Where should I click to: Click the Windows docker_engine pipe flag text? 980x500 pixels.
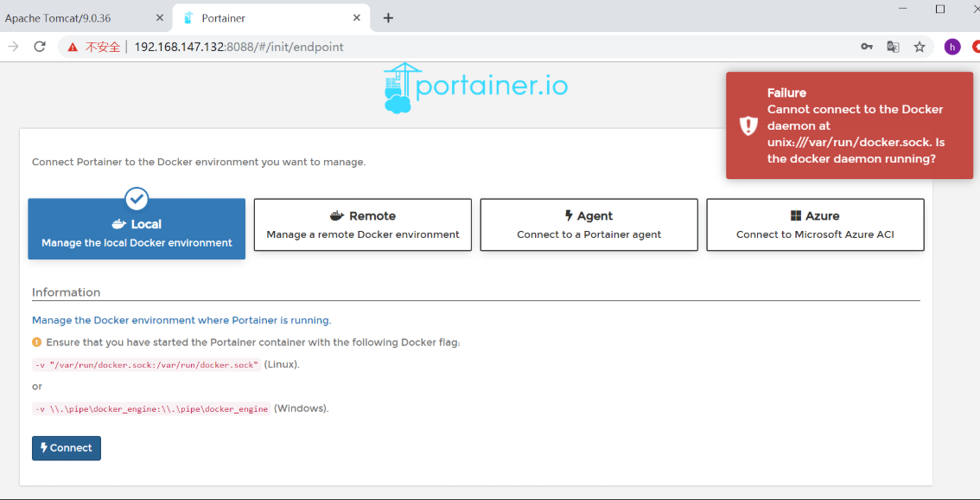pyautogui.click(x=151, y=409)
